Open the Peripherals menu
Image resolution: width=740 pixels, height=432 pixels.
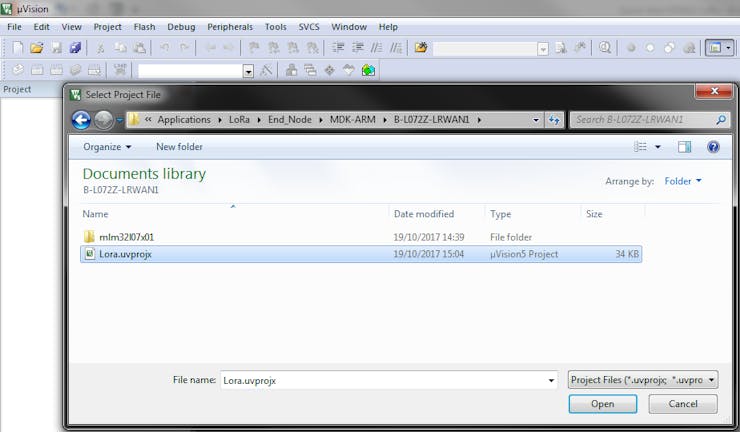tap(230, 27)
